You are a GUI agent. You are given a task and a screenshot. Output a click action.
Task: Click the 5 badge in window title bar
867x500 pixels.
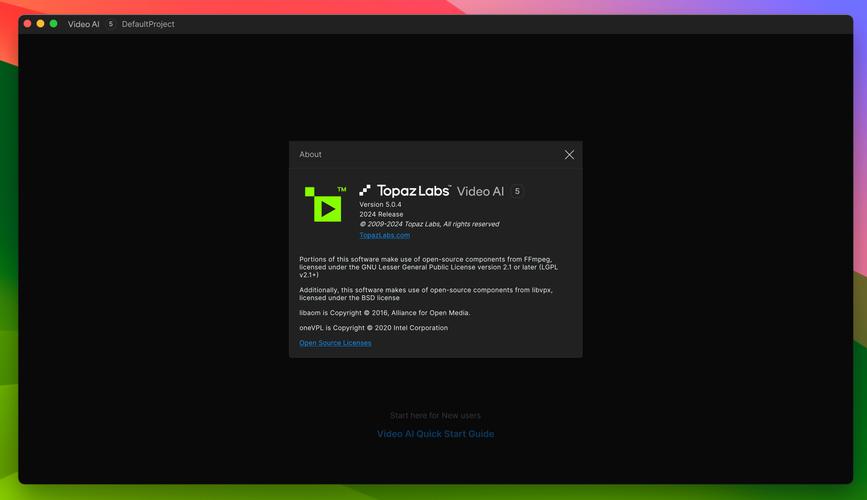pos(111,24)
